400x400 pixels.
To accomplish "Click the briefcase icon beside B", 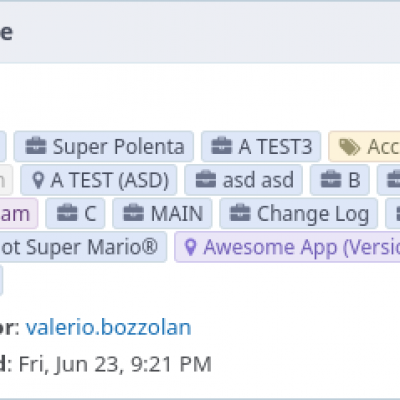I will click(331, 179).
